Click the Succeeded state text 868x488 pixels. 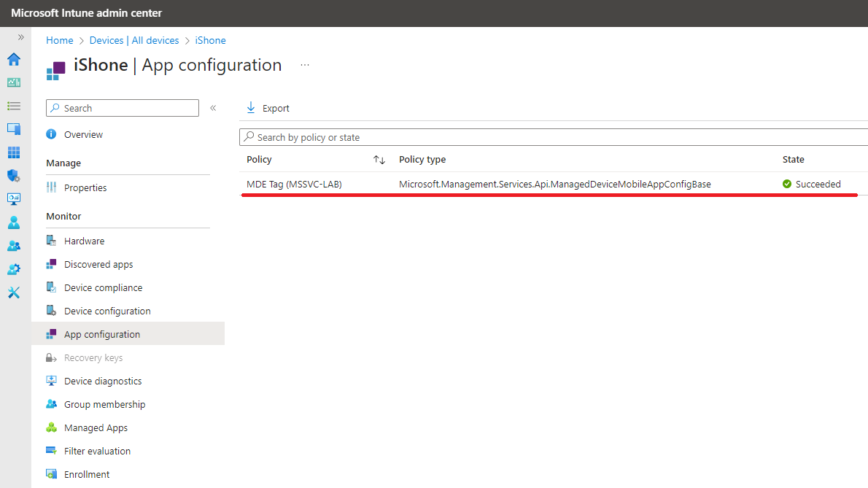(x=818, y=185)
